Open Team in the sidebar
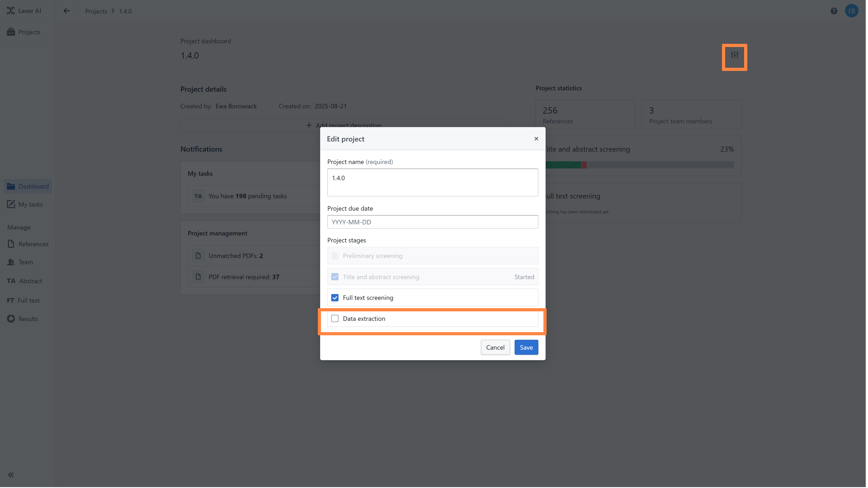Screen dimensions: 868x488 28,262
